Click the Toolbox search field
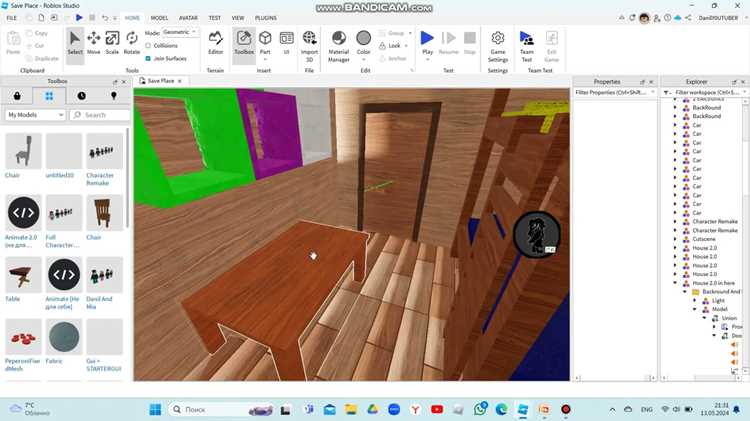 (x=99, y=115)
